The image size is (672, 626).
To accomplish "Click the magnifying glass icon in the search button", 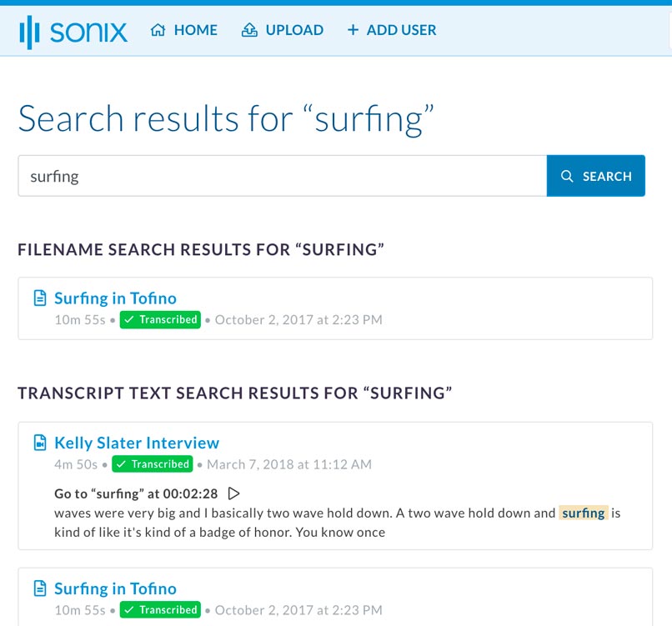I will pos(568,176).
